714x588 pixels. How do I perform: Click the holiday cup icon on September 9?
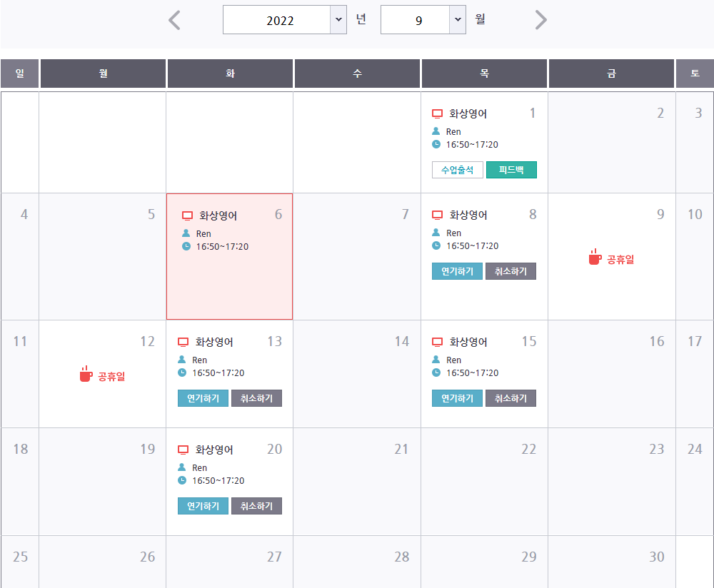click(595, 257)
